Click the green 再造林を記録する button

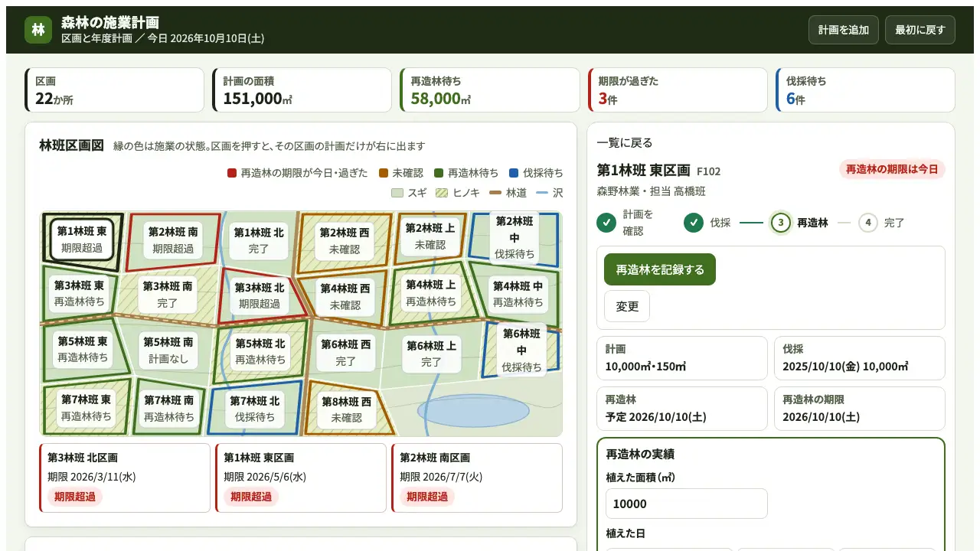(660, 269)
